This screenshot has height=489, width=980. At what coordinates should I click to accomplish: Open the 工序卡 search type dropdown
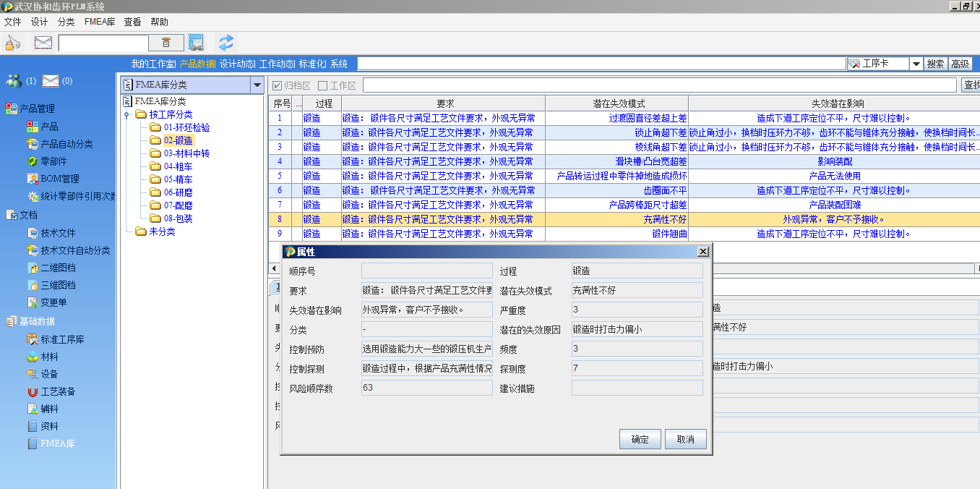click(916, 64)
